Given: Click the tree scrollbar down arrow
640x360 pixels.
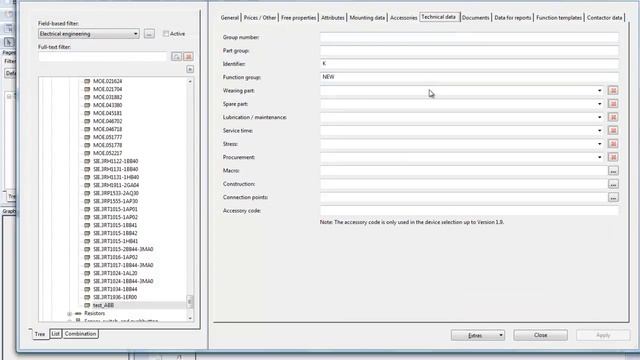Looking at the screenshot, I should [190, 318].
